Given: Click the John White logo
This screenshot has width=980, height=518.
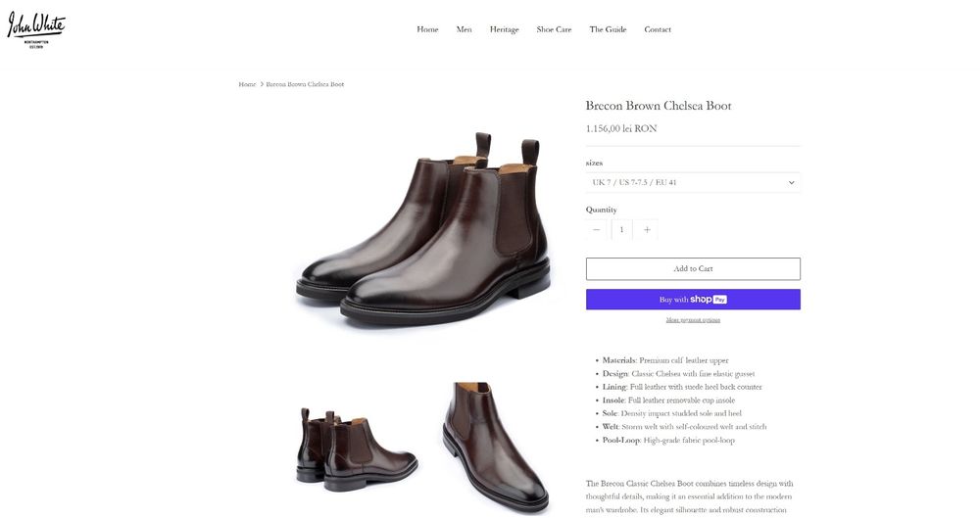Looking at the screenshot, I should click(36, 27).
